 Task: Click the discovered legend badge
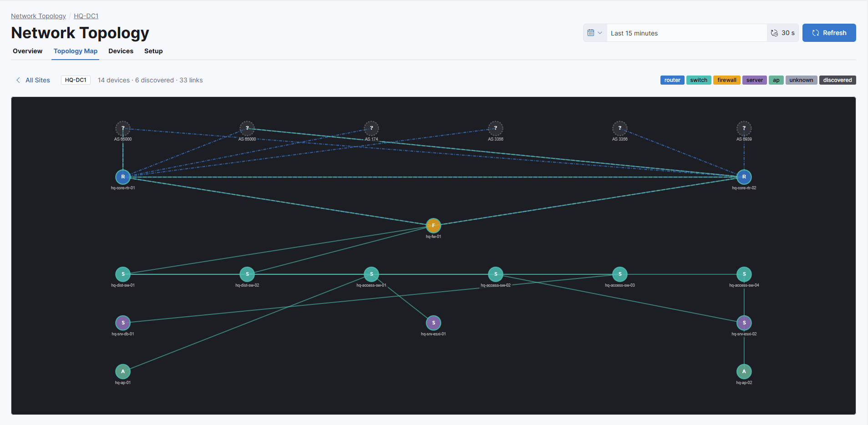[838, 80]
